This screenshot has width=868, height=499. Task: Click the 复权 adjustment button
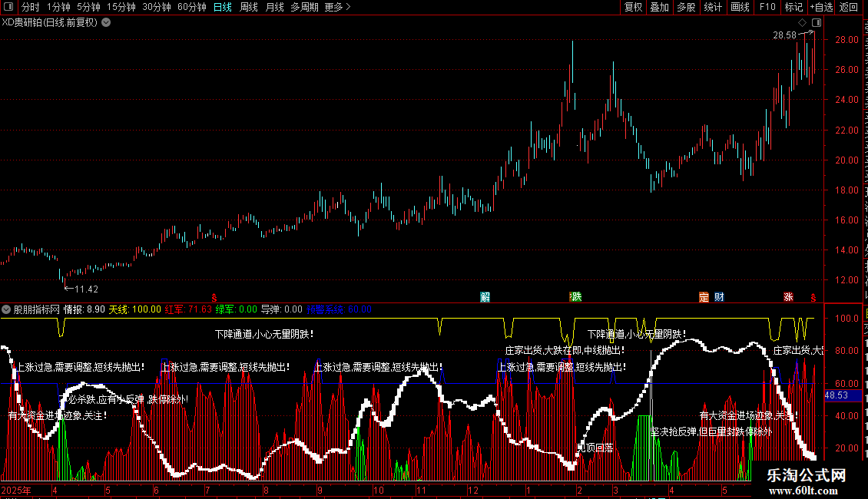click(633, 7)
